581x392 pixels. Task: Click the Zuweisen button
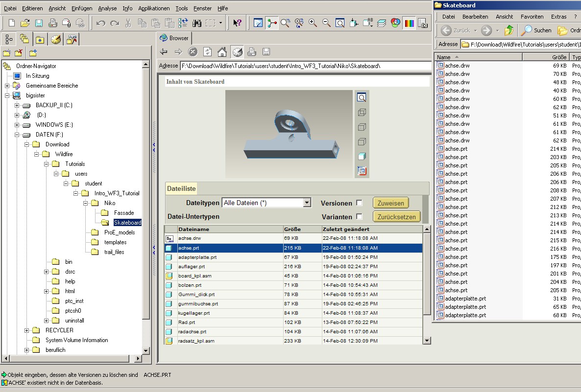[x=390, y=203]
